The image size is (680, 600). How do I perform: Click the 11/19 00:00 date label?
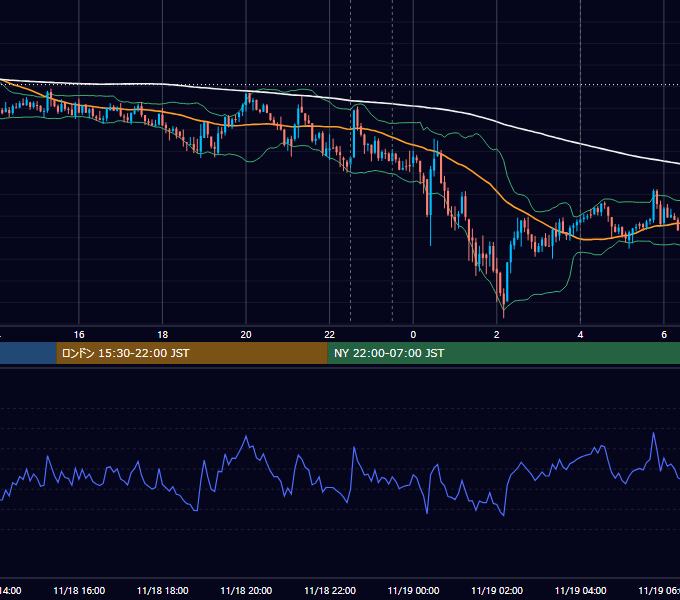[x=413, y=590]
